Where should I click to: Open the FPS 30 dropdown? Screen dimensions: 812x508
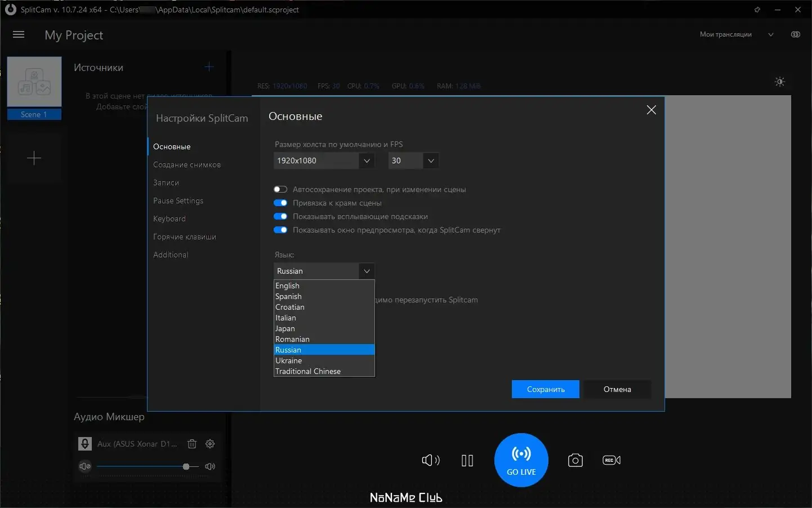click(x=413, y=161)
